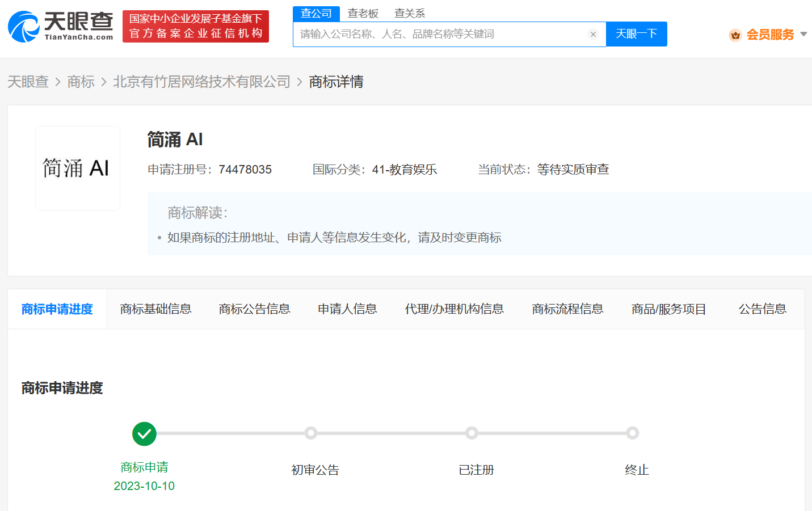
Task: Click the 简涌 AI trademark title heading
Action: pos(175,140)
